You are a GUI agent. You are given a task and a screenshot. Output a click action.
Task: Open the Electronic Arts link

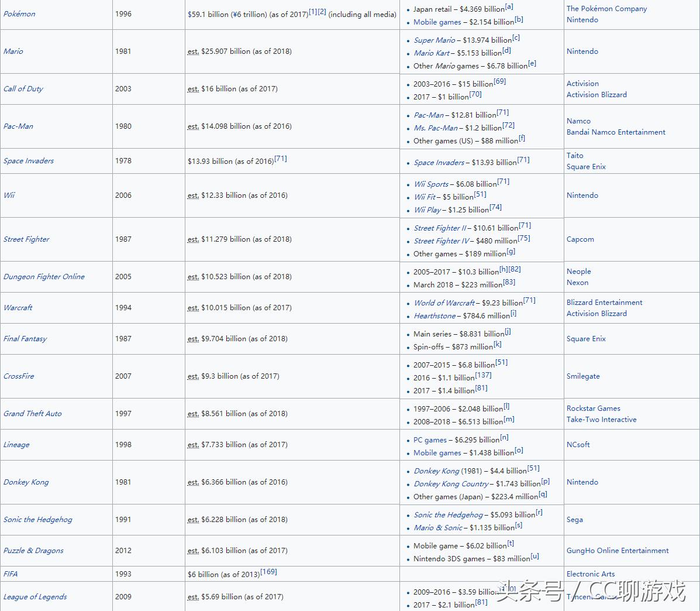coord(591,574)
